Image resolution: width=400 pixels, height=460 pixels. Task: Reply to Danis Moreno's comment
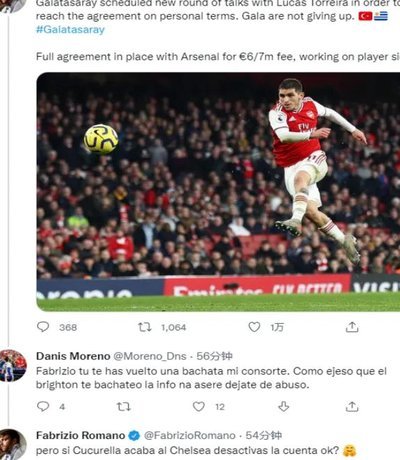[x=43, y=406]
